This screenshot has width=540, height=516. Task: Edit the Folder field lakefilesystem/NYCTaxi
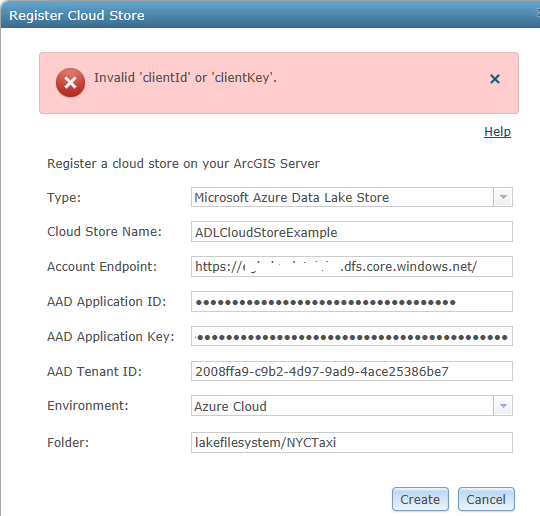(x=352, y=443)
